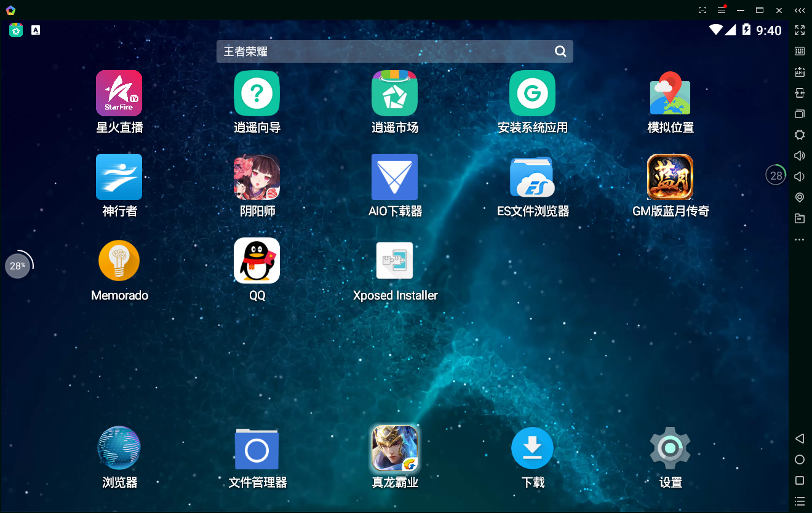Open the emulator hamburger menu

[x=722, y=10]
